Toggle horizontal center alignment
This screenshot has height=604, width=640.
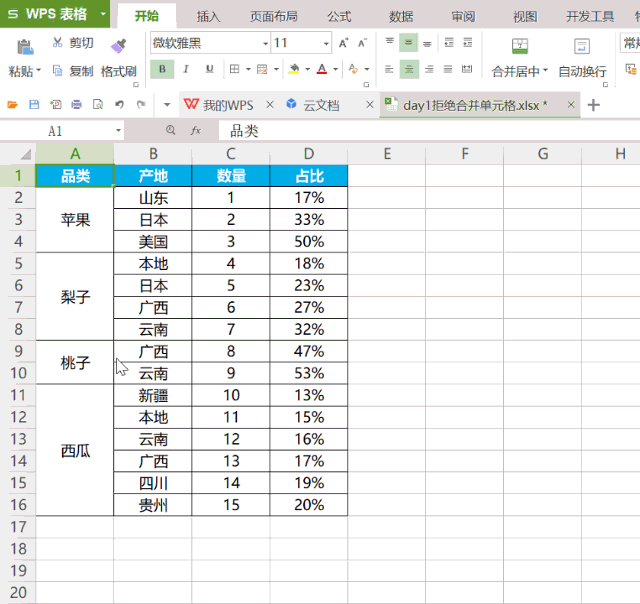click(409, 69)
